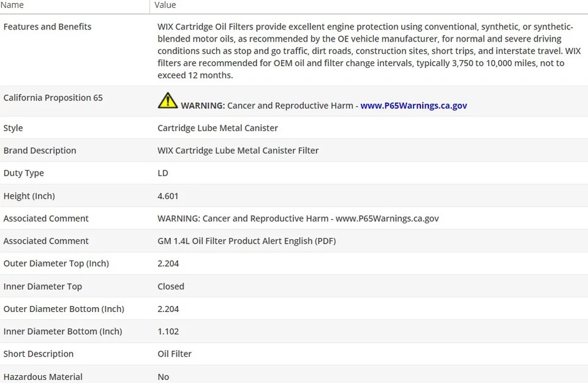Click the Outer Diameter Top (Inch) label
This screenshot has width=588, height=383.
coord(56,264)
